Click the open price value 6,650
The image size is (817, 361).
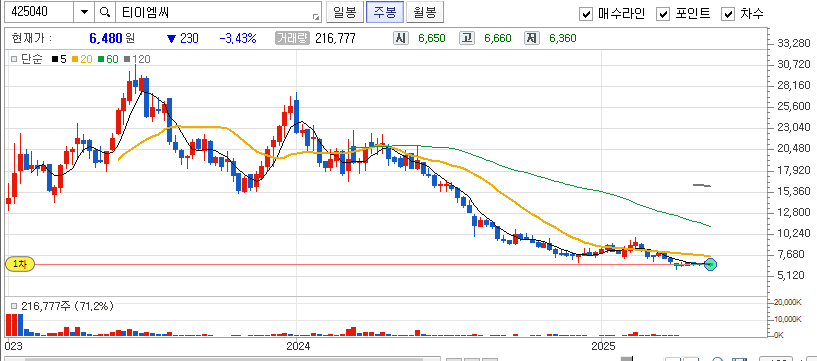tap(431, 38)
